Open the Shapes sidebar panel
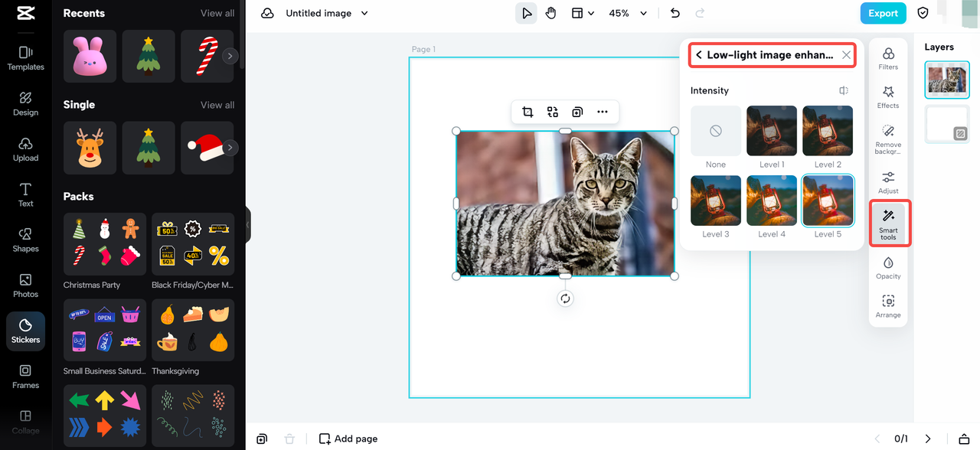This screenshot has width=980, height=450. [x=25, y=240]
